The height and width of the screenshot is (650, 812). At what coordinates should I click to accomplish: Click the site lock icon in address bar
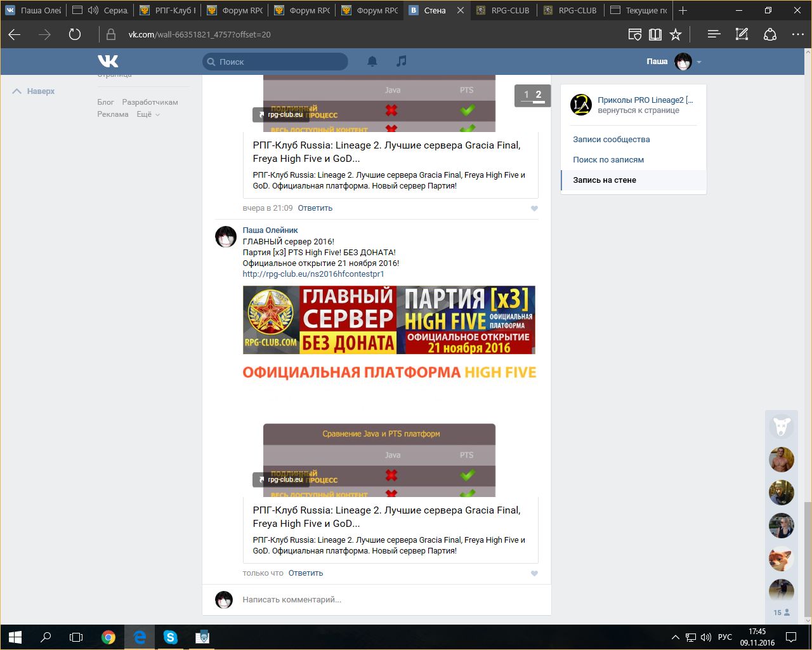tap(111, 34)
